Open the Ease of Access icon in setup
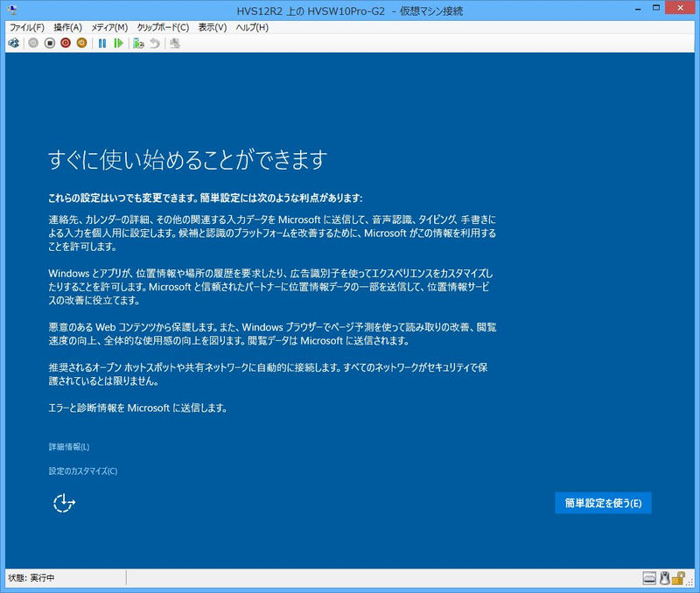This screenshot has height=593, width=700. [x=64, y=503]
